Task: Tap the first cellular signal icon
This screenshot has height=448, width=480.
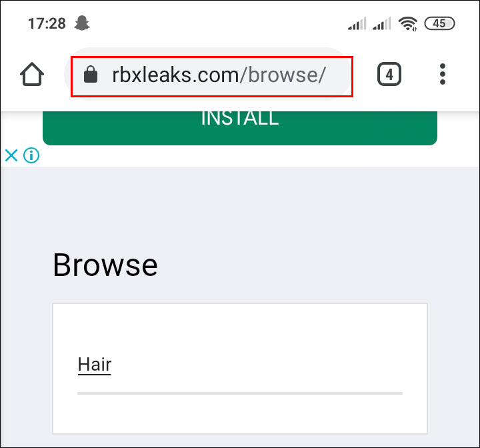Action: pos(357,23)
